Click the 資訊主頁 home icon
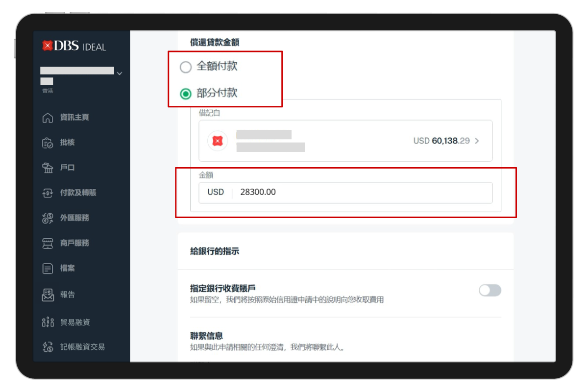 [48, 118]
